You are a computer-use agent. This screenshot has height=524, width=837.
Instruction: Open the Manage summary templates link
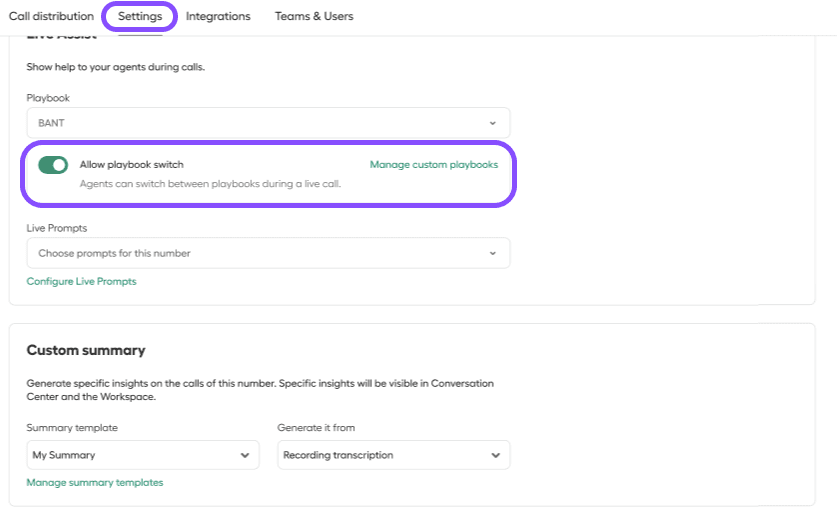point(94,482)
